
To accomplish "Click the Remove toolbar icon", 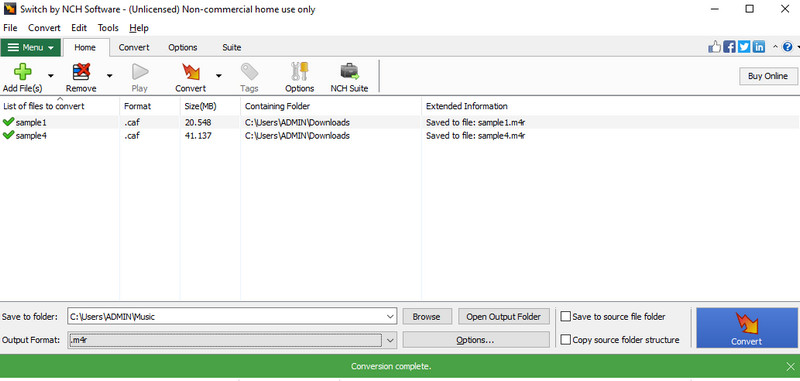I will (x=81, y=72).
